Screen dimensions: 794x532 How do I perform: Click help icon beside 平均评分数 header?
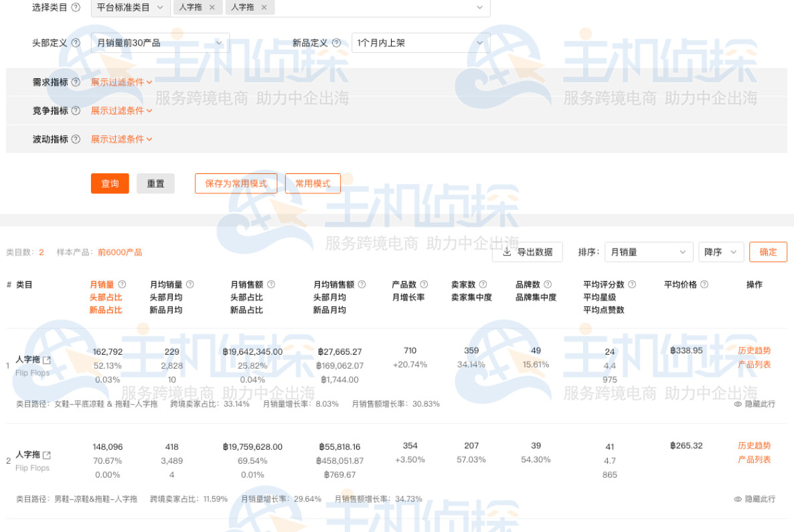(632, 284)
